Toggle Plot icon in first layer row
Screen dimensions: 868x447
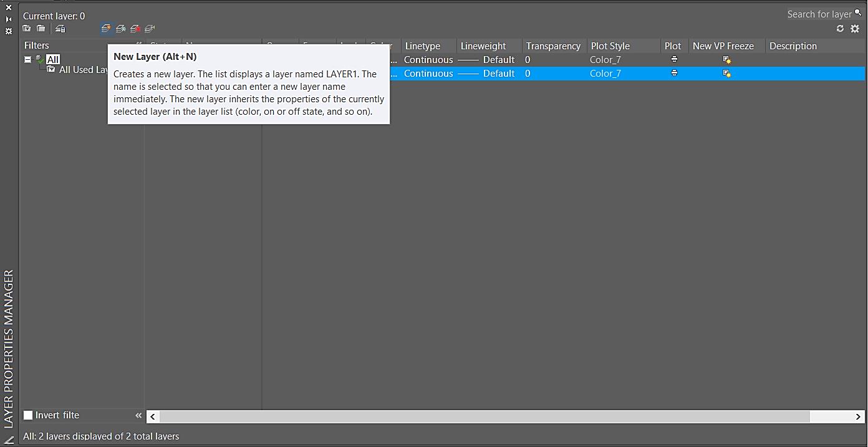click(x=674, y=59)
